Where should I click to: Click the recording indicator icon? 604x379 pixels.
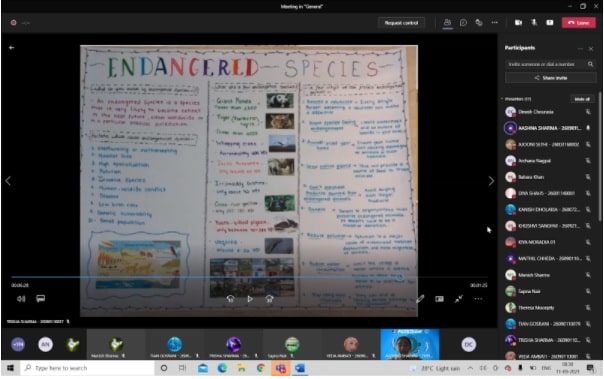coord(13,23)
